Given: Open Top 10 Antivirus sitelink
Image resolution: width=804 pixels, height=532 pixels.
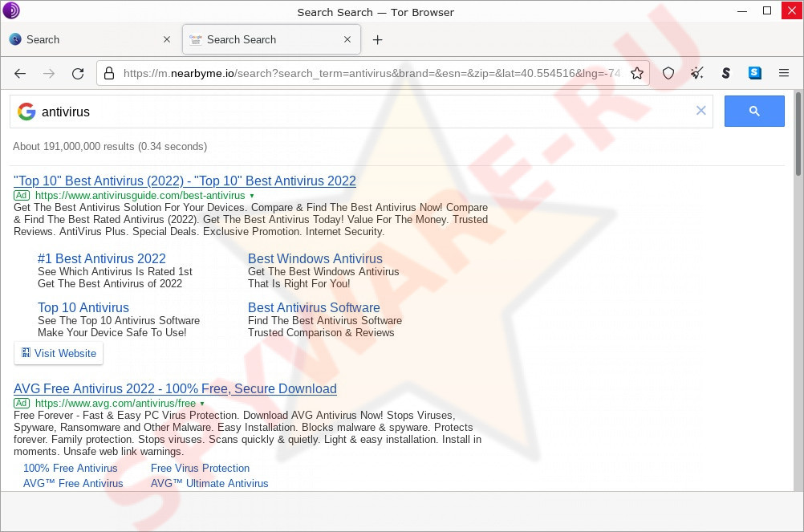Looking at the screenshot, I should (x=83, y=307).
